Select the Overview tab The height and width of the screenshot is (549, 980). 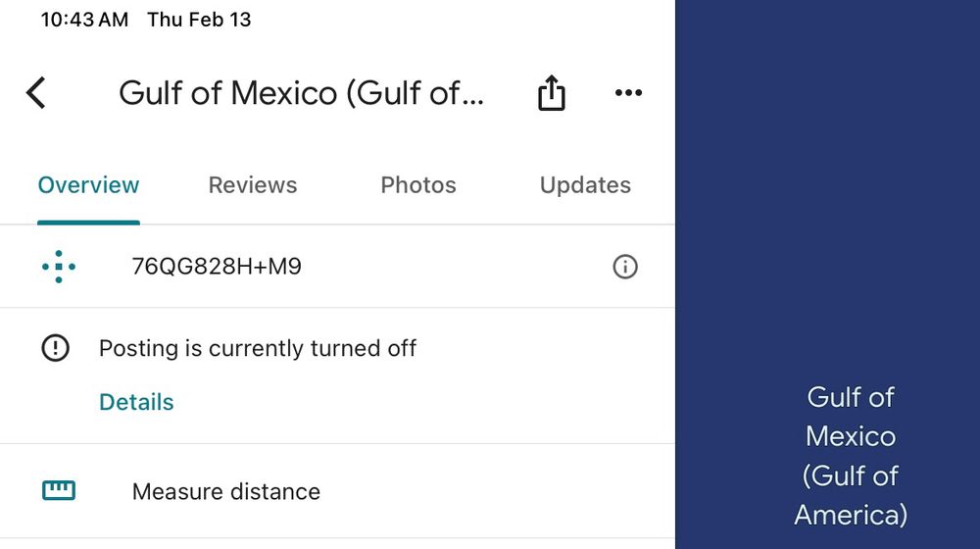pos(88,185)
